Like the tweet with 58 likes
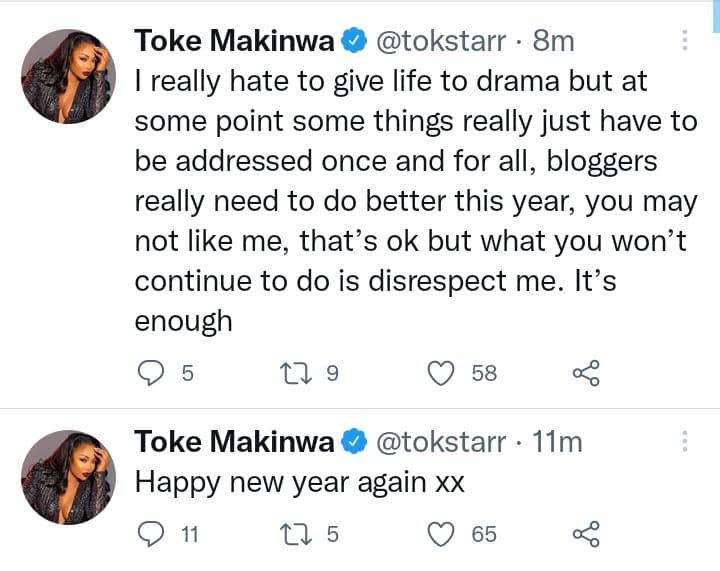720x571 pixels. coord(441,373)
